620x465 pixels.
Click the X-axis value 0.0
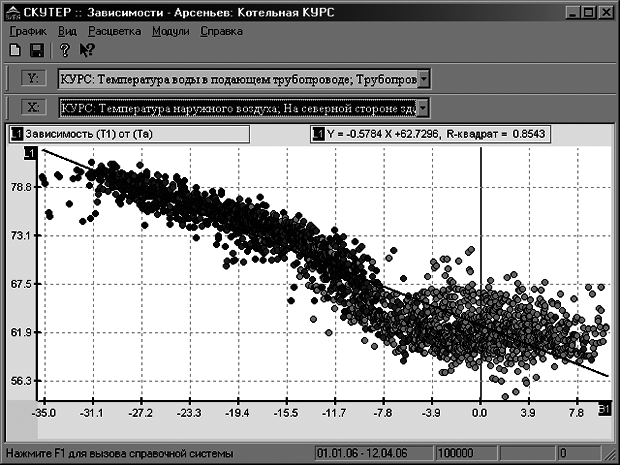480,413
